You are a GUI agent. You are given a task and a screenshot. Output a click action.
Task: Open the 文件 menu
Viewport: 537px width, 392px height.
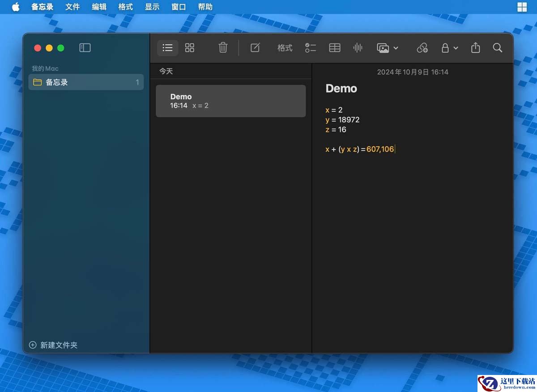tap(72, 7)
